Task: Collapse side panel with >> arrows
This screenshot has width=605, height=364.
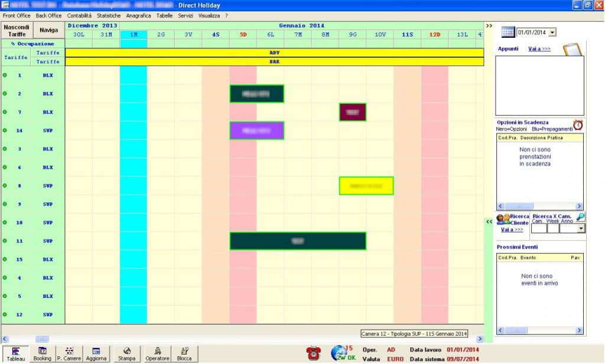Action: click(x=489, y=26)
